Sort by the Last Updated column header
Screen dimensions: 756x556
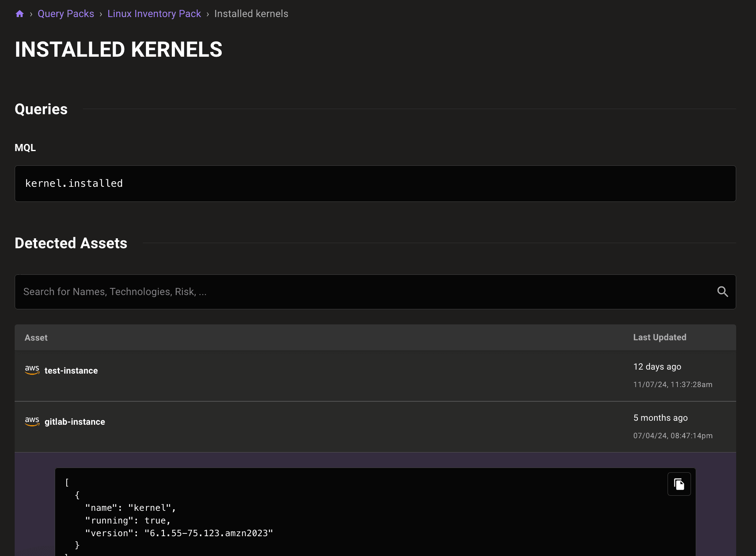(x=659, y=337)
